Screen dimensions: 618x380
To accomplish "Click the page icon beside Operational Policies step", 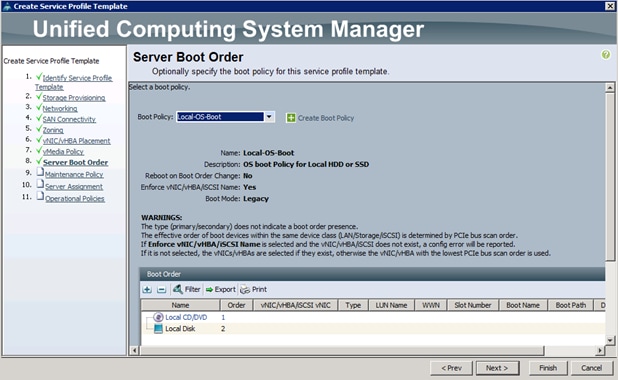I will click(40, 196).
